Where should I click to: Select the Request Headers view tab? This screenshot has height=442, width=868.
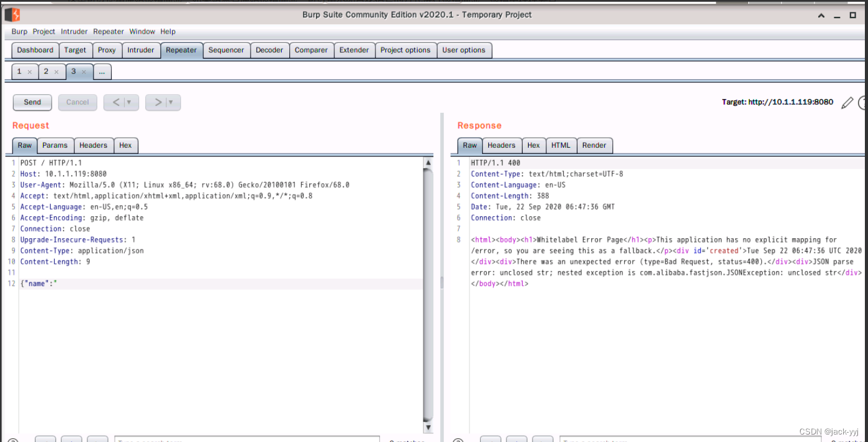tap(94, 145)
